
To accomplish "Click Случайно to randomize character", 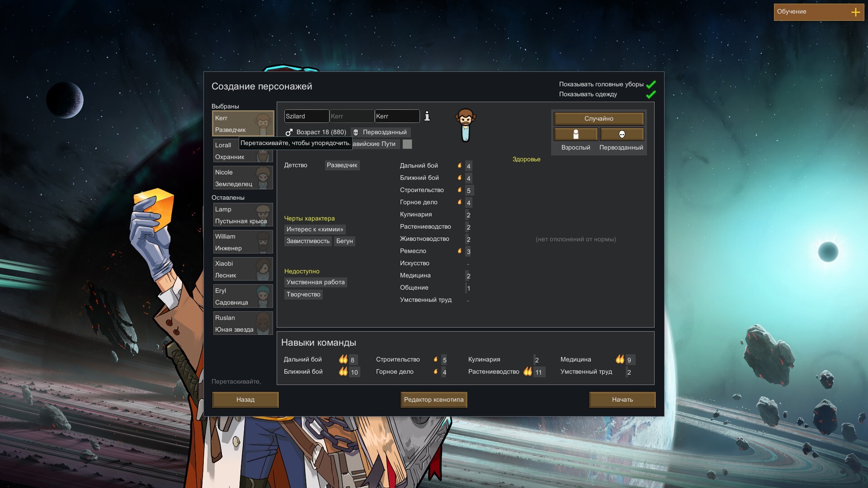I will (598, 118).
